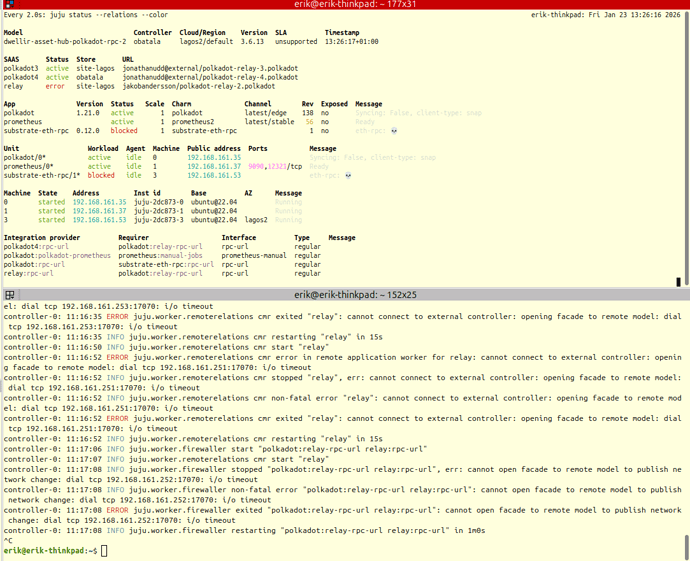
Task: Click the provider 'polkadot:polkadot-prometheus'
Action: pyautogui.click(x=57, y=255)
